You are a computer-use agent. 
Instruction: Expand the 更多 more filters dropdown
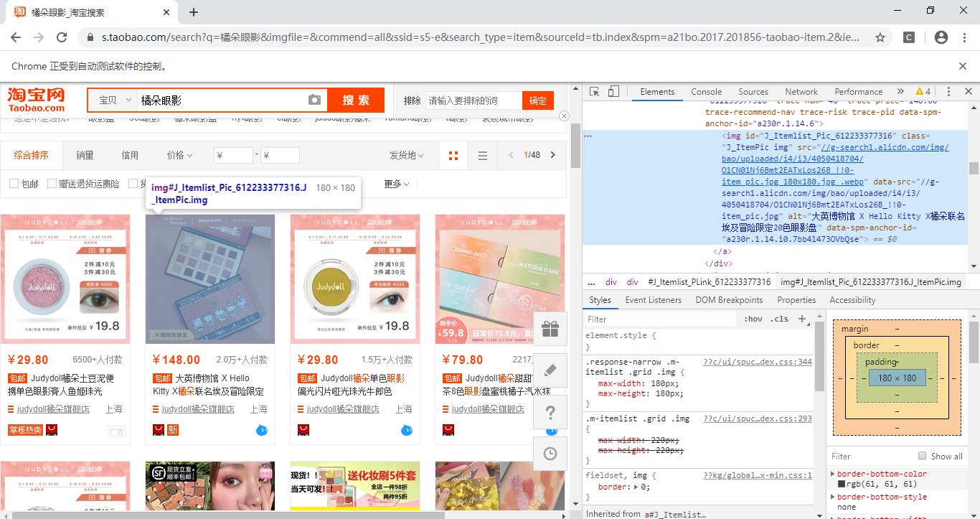pos(397,184)
